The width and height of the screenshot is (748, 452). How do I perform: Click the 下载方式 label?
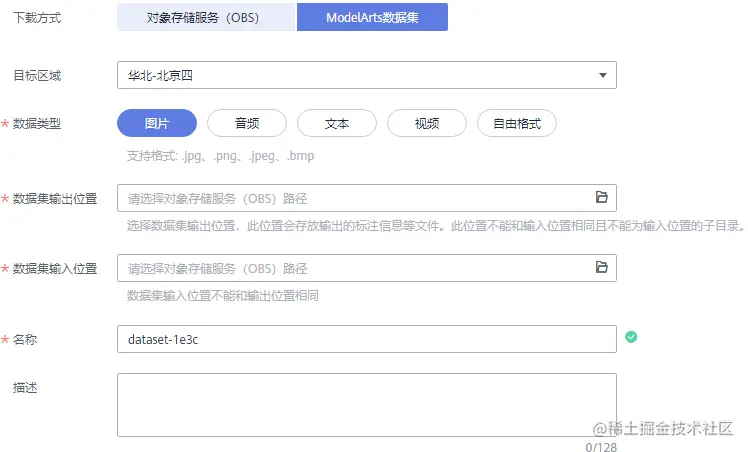pyautogui.click(x=37, y=18)
